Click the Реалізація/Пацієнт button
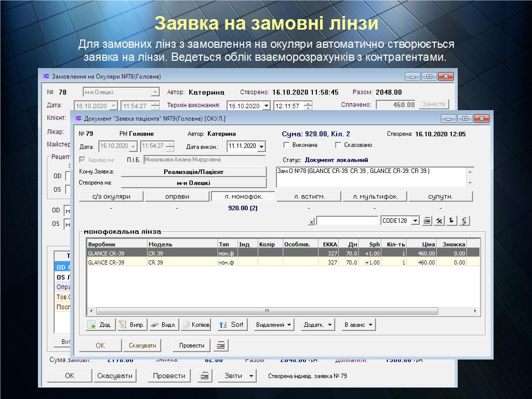532x399 pixels. (x=193, y=171)
